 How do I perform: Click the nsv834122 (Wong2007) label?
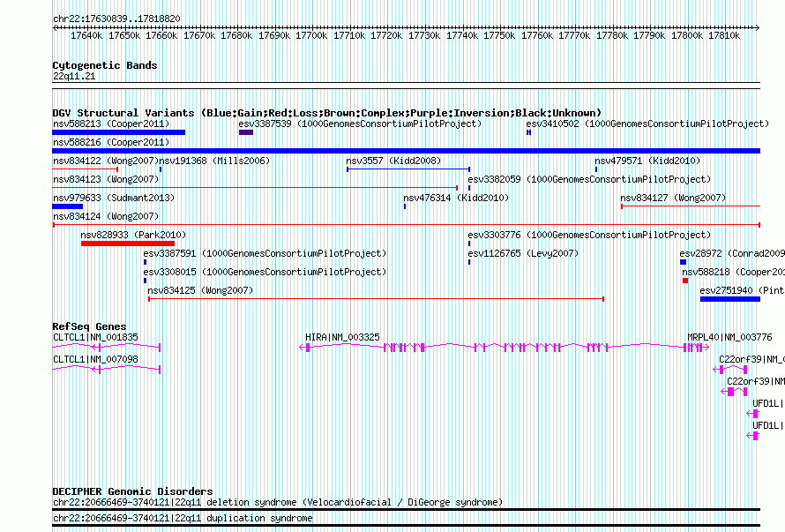click(x=106, y=161)
